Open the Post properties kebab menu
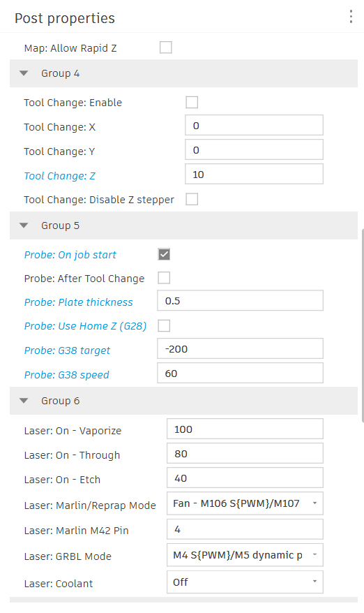Viewport: 364px width, 613px height. [351, 17]
